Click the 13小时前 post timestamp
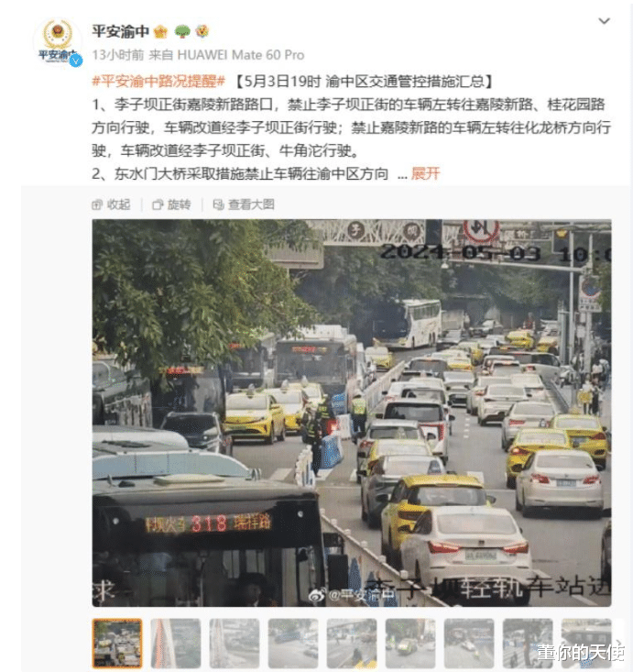The width and height of the screenshot is (633, 672). 118,55
